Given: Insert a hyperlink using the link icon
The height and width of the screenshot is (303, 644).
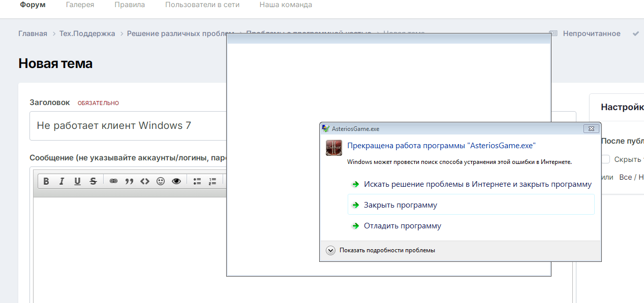Looking at the screenshot, I should click(x=113, y=181).
